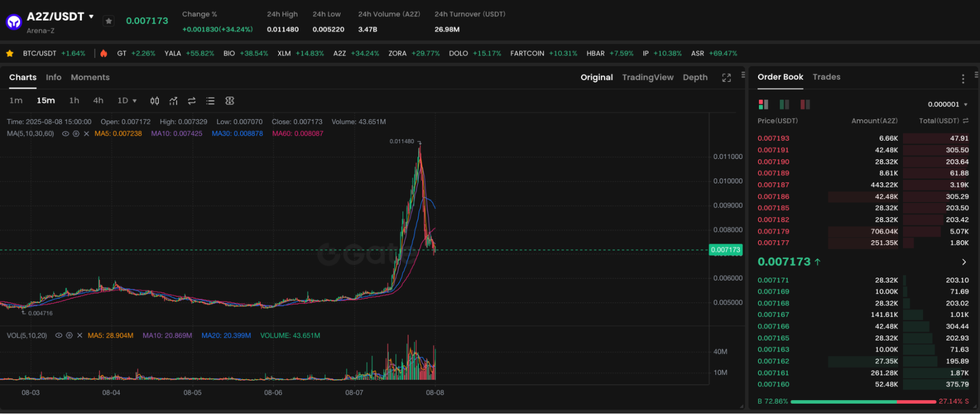The width and height of the screenshot is (980, 414).
Task: Open DOLO pair from ticker bar
Action: pos(475,53)
